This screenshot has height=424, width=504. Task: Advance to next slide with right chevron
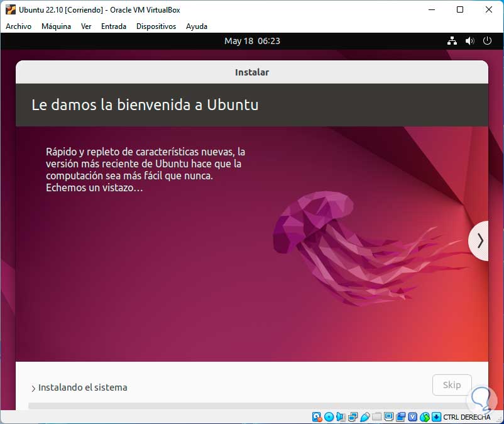coord(479,241)
